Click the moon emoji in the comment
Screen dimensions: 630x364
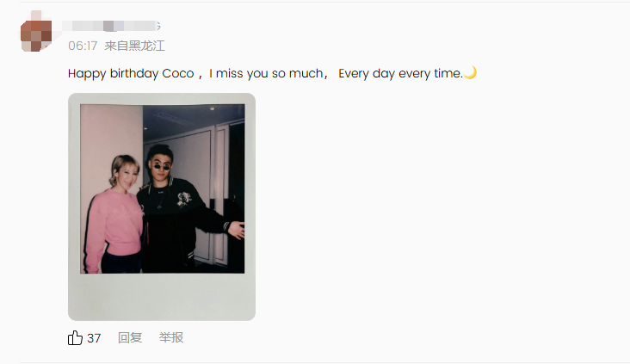(x=470, y=73)
